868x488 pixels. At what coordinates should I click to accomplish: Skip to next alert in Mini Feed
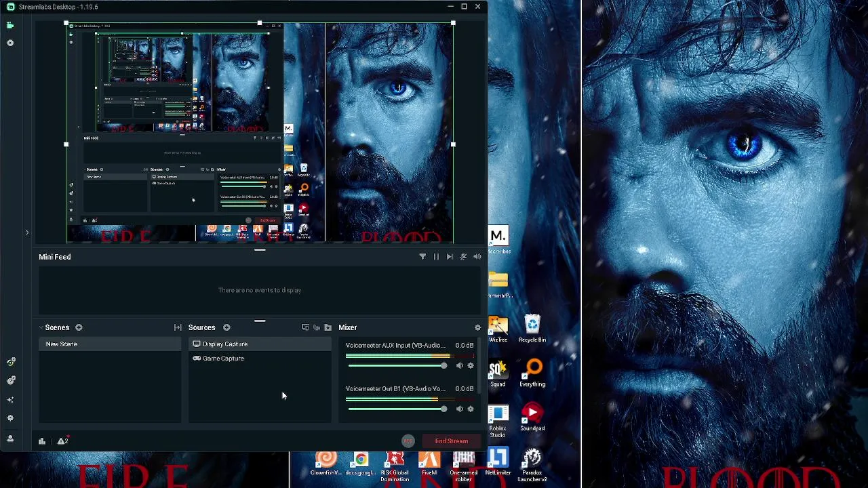point(450,257)
